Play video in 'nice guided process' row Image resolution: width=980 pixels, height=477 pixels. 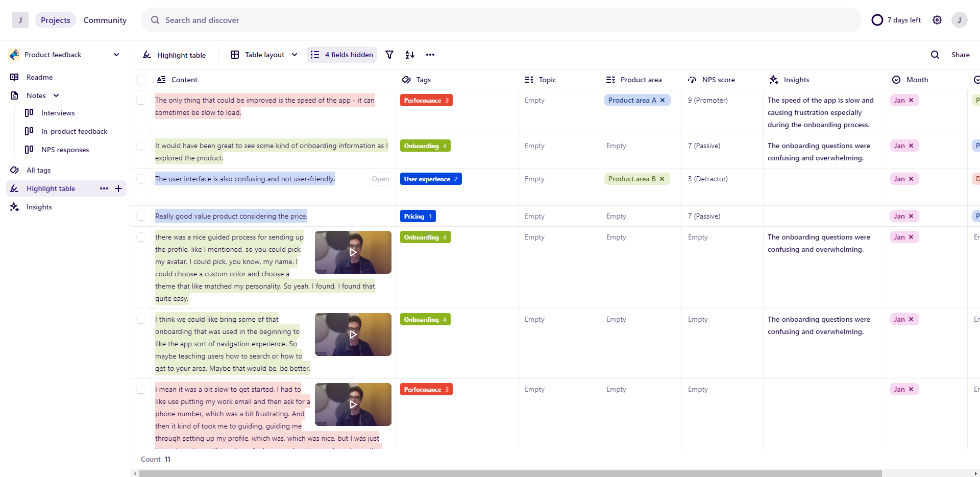click(x=353, y=252)
